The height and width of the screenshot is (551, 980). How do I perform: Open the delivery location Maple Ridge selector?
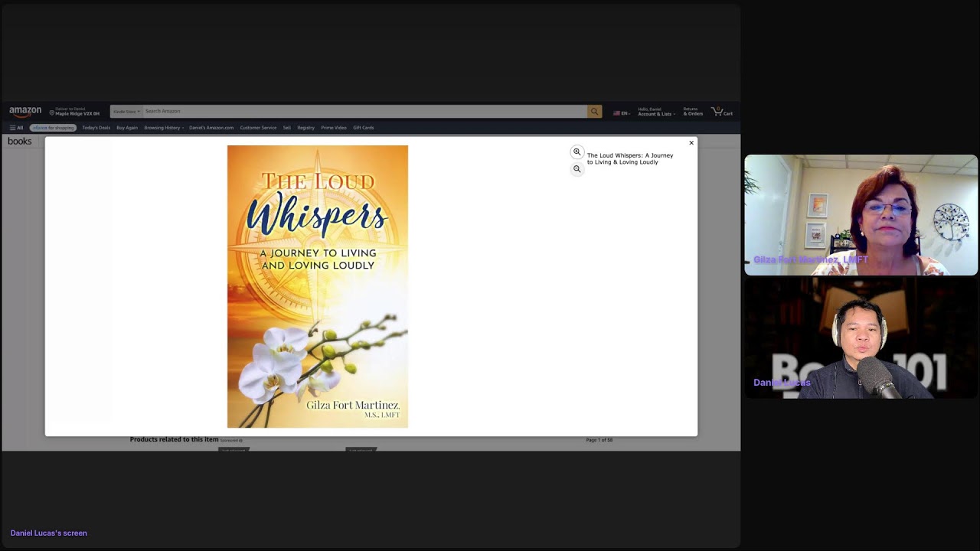tap(75, 112)
